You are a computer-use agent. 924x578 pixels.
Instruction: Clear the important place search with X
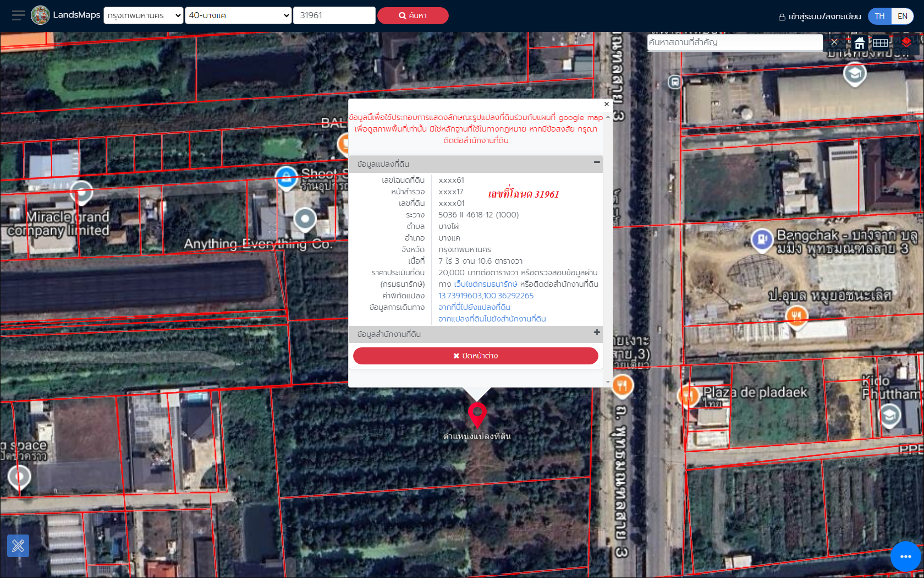pos(834,42)
